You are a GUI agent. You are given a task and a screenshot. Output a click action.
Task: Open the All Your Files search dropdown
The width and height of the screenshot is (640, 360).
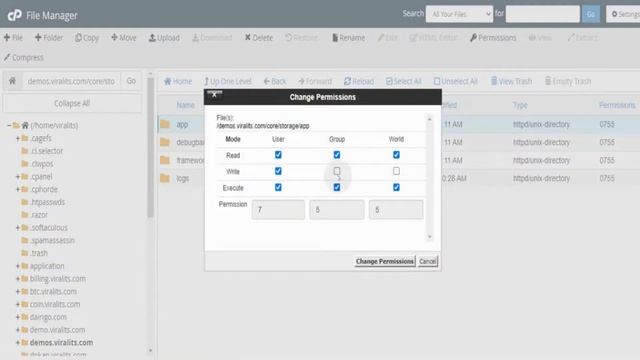click(x=459, y=14)
